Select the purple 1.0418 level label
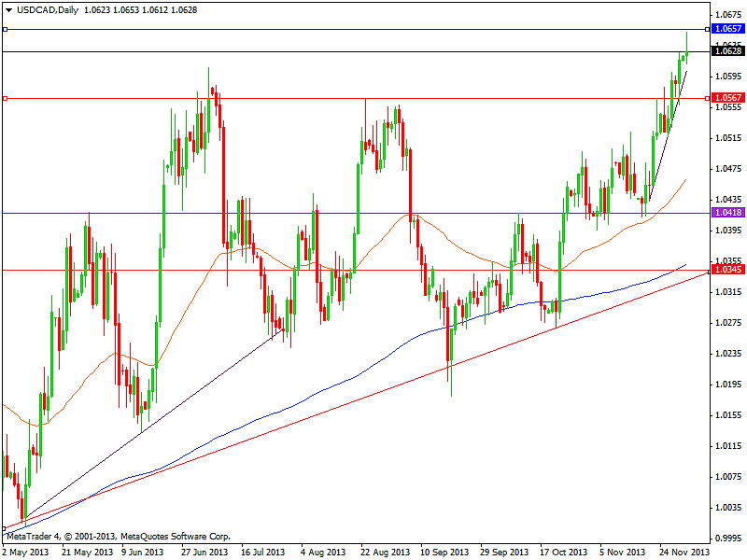747x560 pixels. (x=727, y=213)
